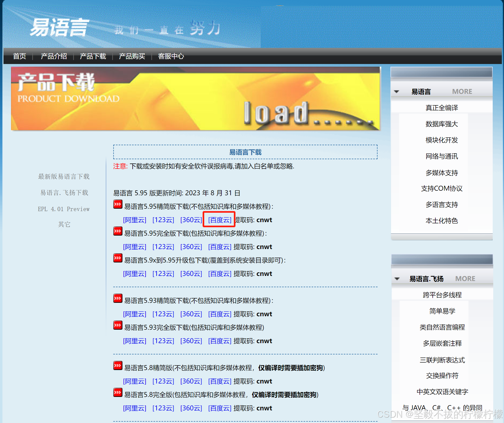
Task: Click 阿里云 link for 5.9x到5.95升级包
Action: coord(135,274)
